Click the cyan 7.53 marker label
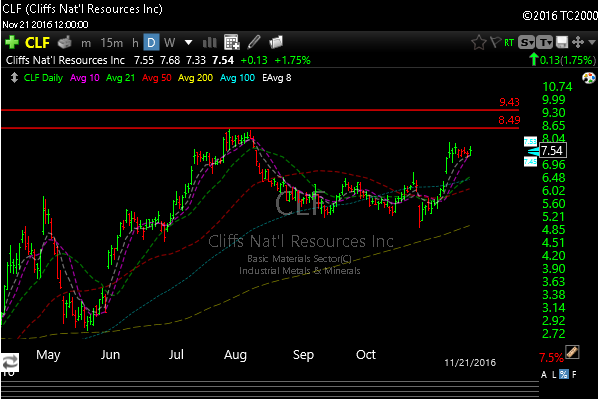 tap(530, 142)
